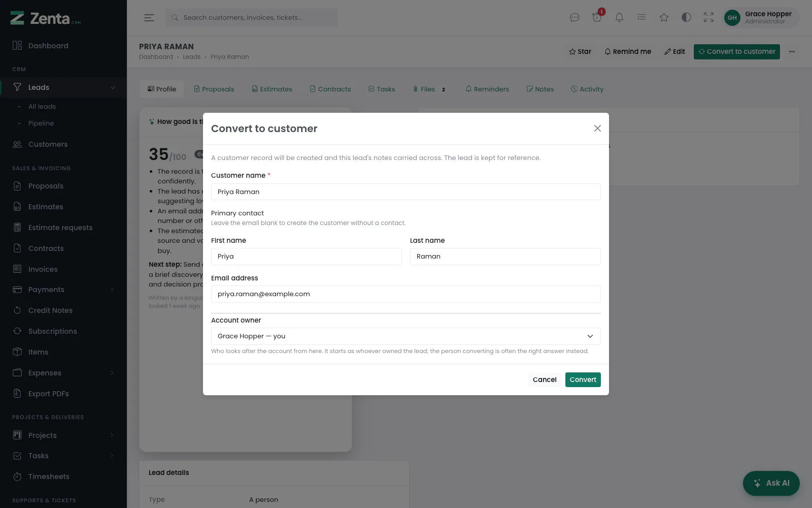Toggle the sidebar hamburger menu
Screen dimensions: 812x508
click(149, 18)
